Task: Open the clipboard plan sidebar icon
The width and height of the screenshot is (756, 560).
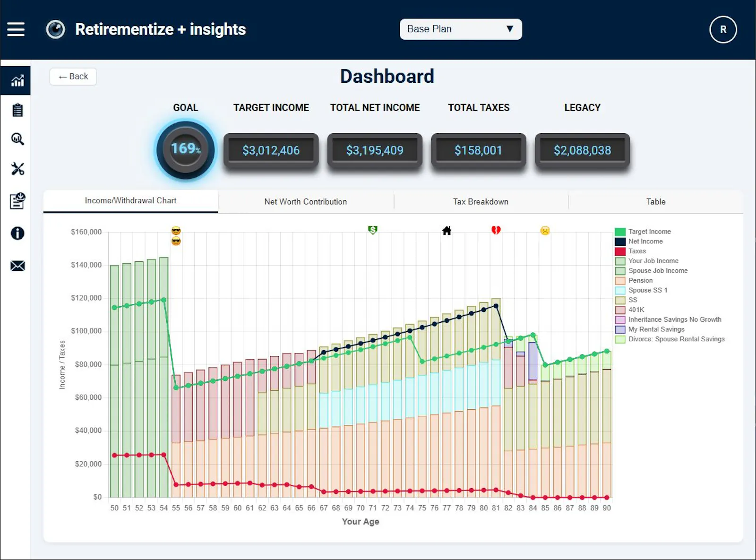Action: point(17,110)
